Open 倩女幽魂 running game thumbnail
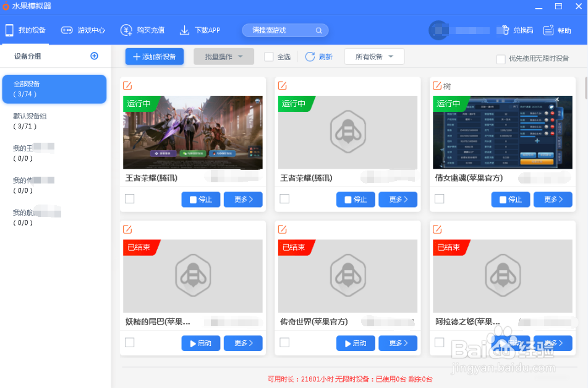The image size is (588, 388). 503,132
